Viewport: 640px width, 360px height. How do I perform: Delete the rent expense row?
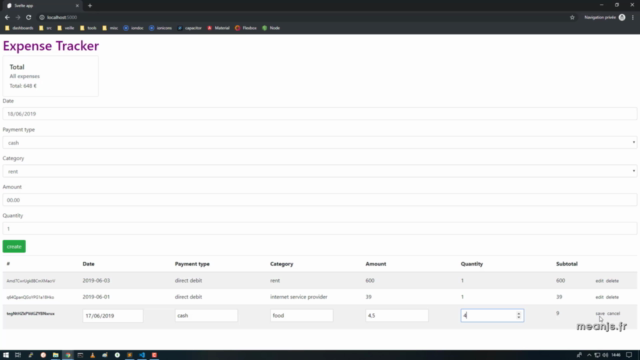pos(612,281)
